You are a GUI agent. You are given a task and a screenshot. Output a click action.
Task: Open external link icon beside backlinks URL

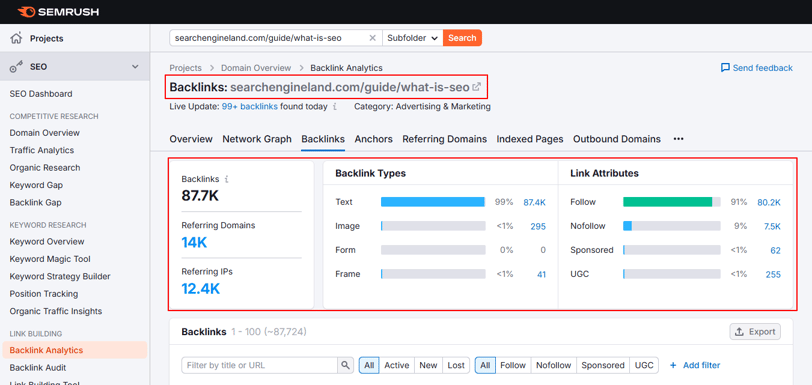476,87
